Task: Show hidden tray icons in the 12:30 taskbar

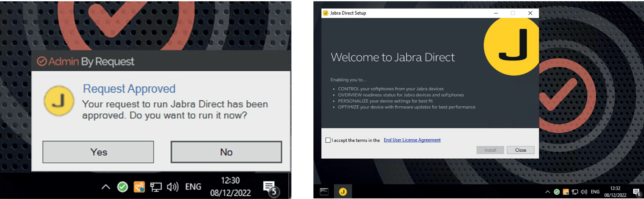Action: click(x=106, y=187)
